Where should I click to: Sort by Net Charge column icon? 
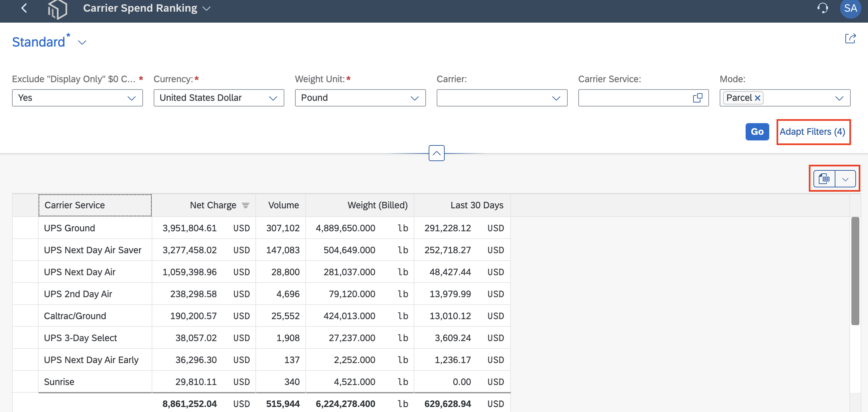tap(246, 205)
